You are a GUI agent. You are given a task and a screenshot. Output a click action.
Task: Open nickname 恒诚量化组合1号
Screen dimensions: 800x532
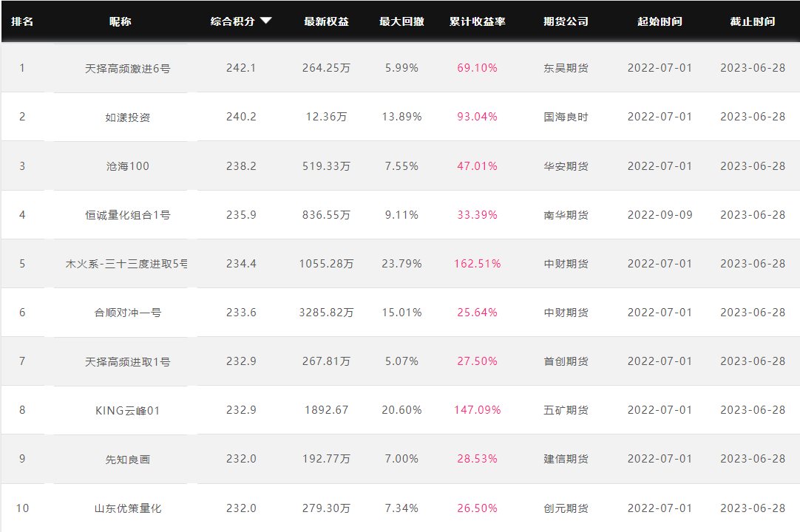click(128, 215)
